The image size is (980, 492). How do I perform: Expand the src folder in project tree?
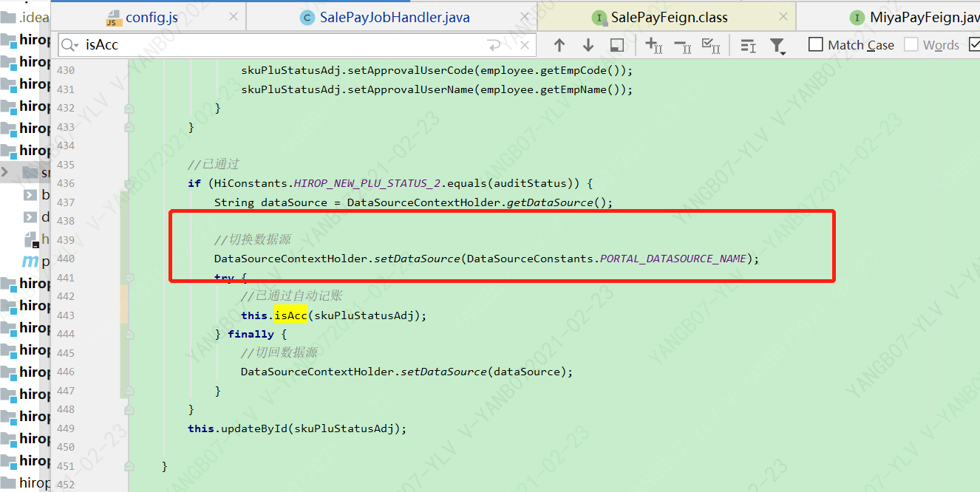click(x=6, y=171)
